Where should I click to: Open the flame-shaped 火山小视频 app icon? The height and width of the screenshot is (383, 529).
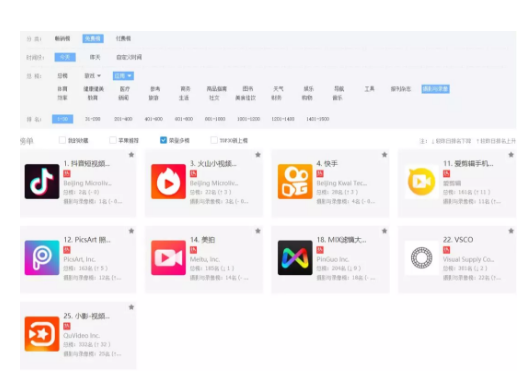pyautogui.click(x=168, y=182)
